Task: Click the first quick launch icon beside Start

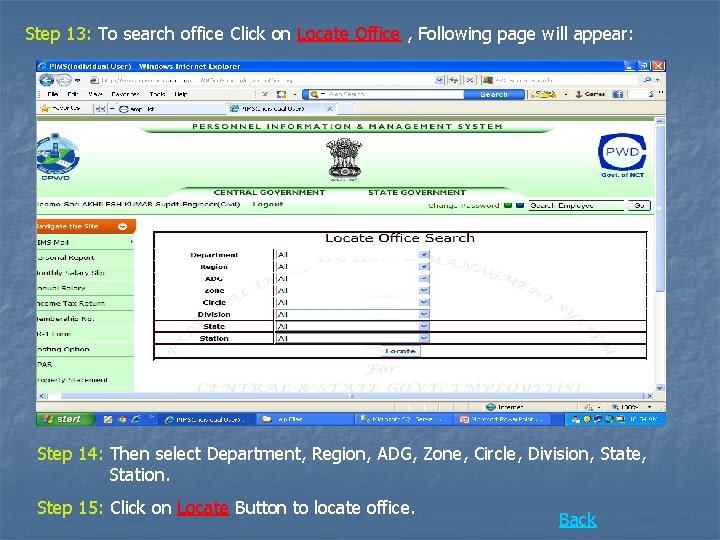Action: (x=107, y=419)
